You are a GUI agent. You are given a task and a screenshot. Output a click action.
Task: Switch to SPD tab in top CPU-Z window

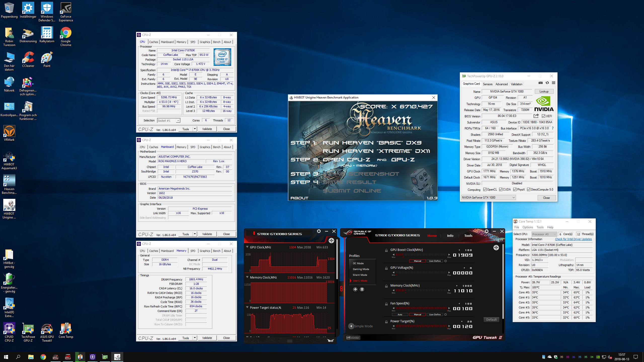tap(193, 42)
